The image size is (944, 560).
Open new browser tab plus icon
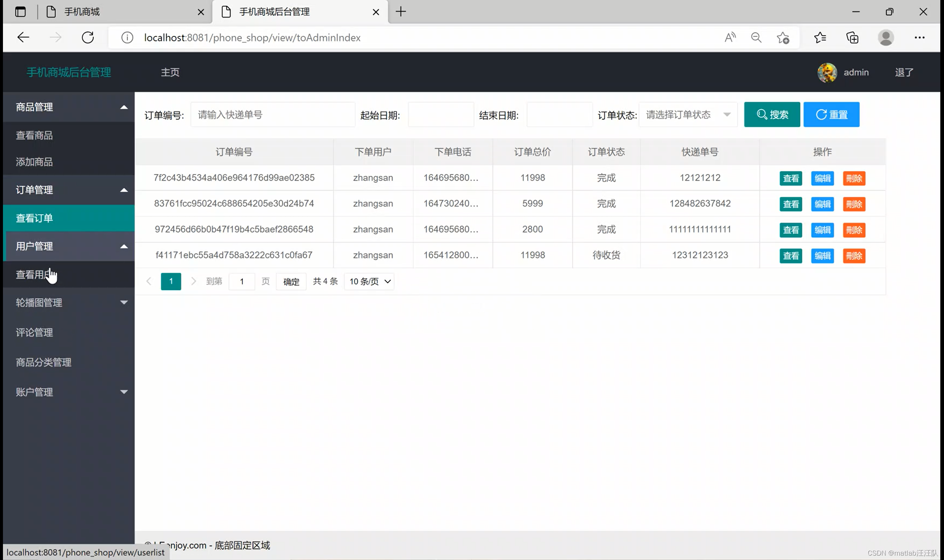[x=400, y=12]
